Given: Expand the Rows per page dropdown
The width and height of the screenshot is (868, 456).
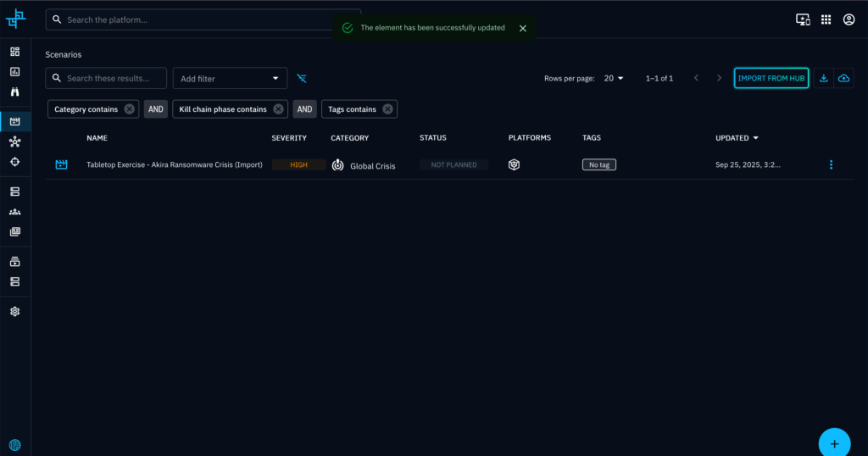Looking at the screenshot, I should (614, 78).
